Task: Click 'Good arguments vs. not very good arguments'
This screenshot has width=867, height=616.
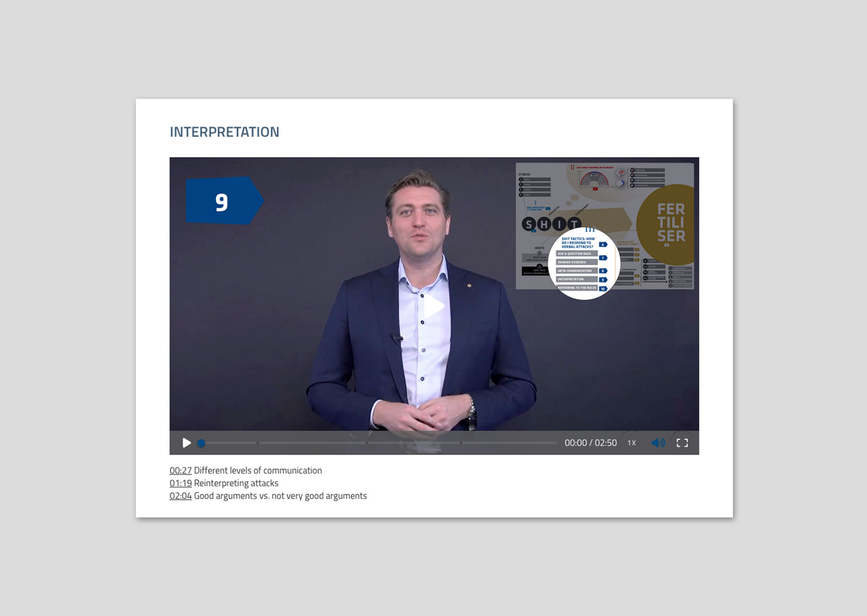Action: click(x=280, y=496)
